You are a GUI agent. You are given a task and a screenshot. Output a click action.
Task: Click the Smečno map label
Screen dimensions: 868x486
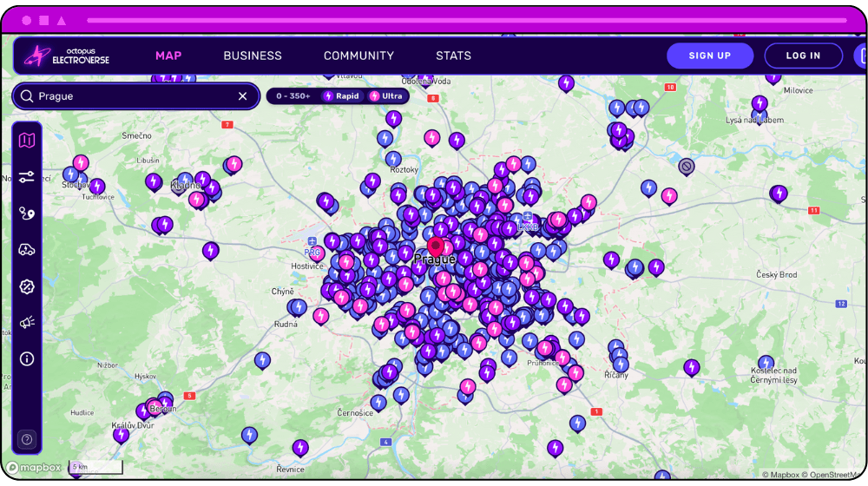click(x=136, y=135)
